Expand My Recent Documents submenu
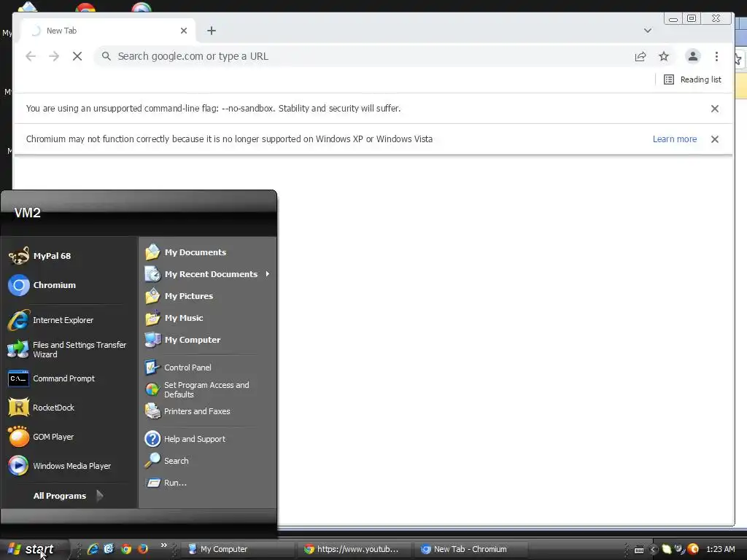This screenshot has width=747, height=560. pyautogui.click(x=208, y=274)
